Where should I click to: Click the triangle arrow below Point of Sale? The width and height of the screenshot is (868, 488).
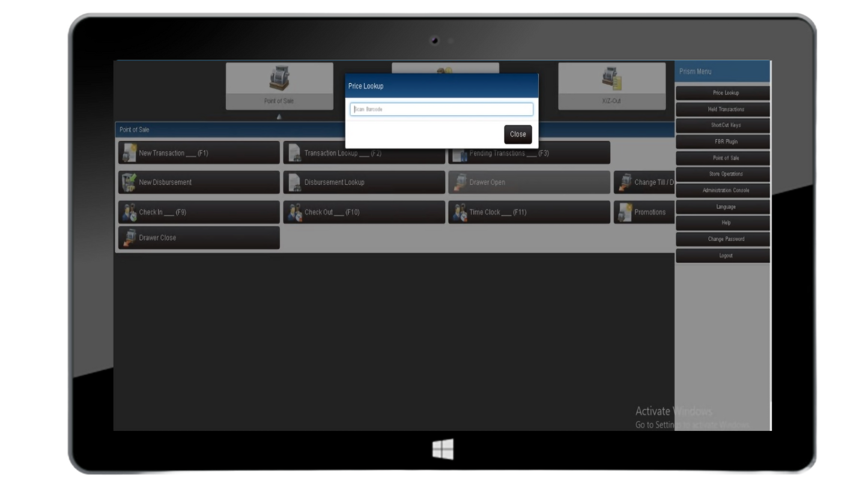pyautogui.click(x=279, y=117)
